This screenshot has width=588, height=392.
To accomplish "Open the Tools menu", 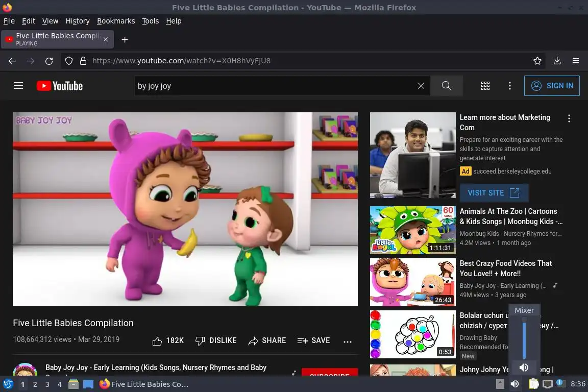I will [x=151, y=21].
